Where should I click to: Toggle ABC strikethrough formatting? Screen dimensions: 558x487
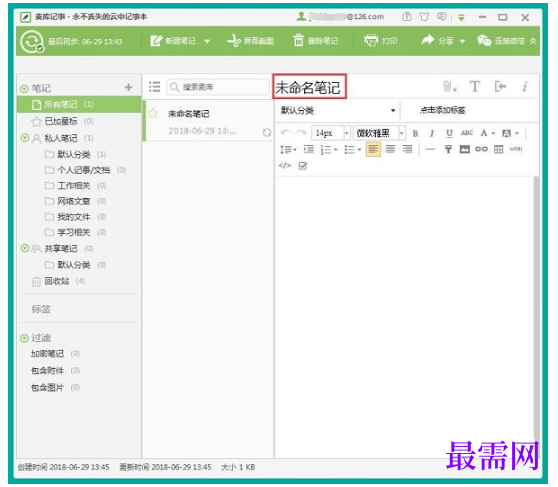(x=467, y=133)
